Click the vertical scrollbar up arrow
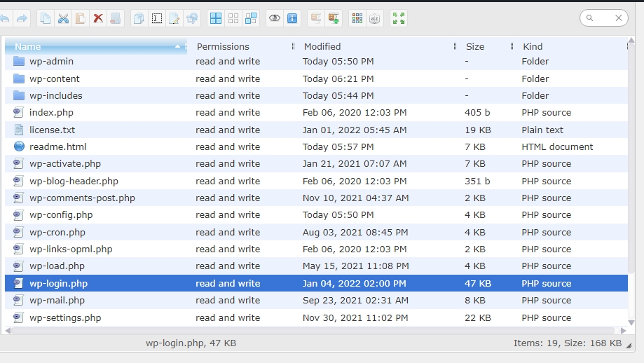The height and width of the screenshot is (363, 644). pyautogui.click(x=631, y=40)
